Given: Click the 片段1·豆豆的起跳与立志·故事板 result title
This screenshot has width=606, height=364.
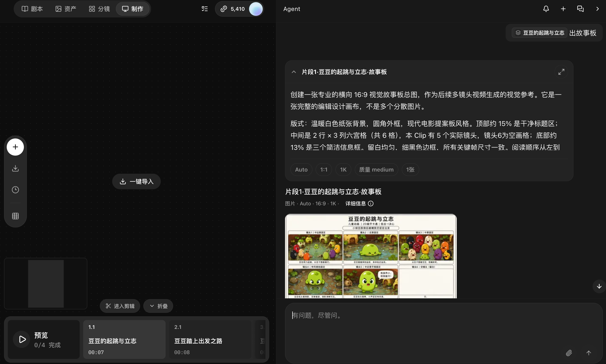Looking at the screenshot, I should click(333, 192).
